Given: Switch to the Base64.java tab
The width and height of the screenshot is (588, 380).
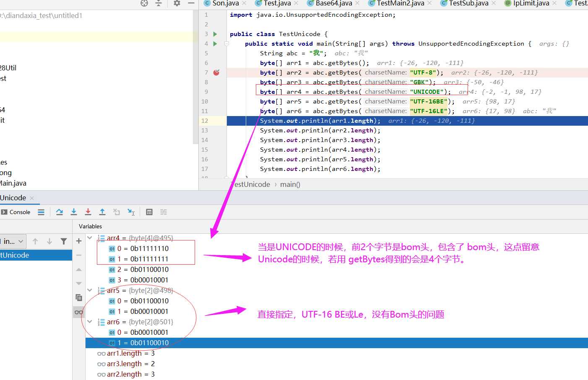Looking at the screenshot, I should click(x=330, y=3).
